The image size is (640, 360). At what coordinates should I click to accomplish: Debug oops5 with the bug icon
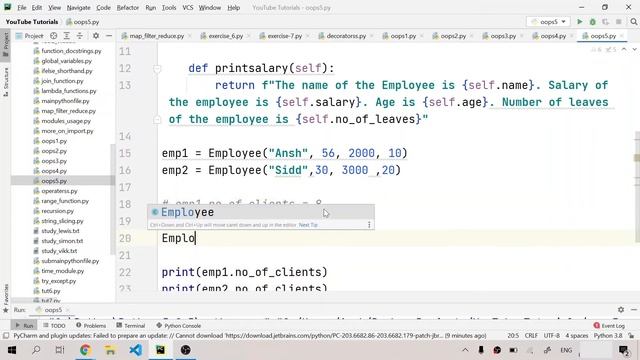pos(593,22)
